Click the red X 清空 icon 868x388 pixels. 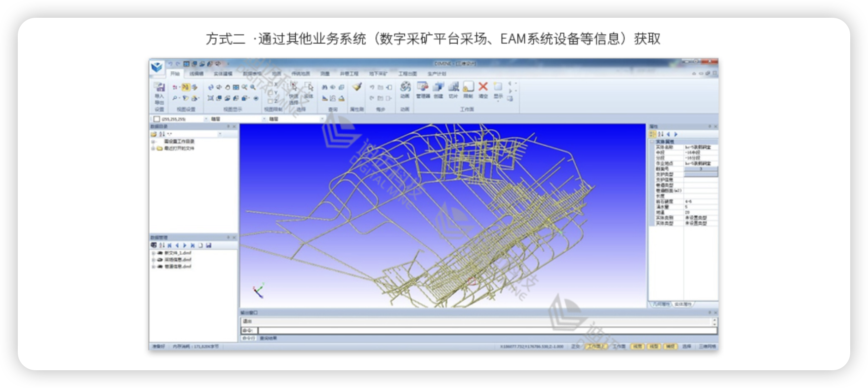click(x=483, y=87)
